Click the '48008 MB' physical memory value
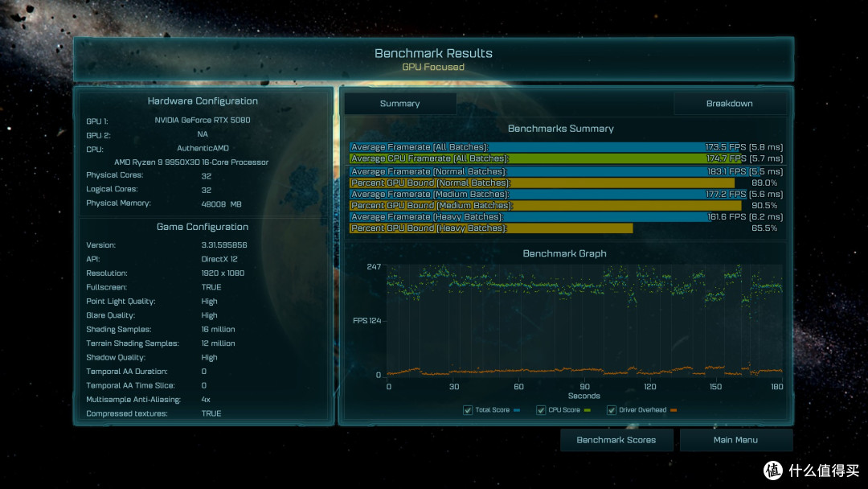The width and height of the screenshot is (868, 489). point(222,204)
